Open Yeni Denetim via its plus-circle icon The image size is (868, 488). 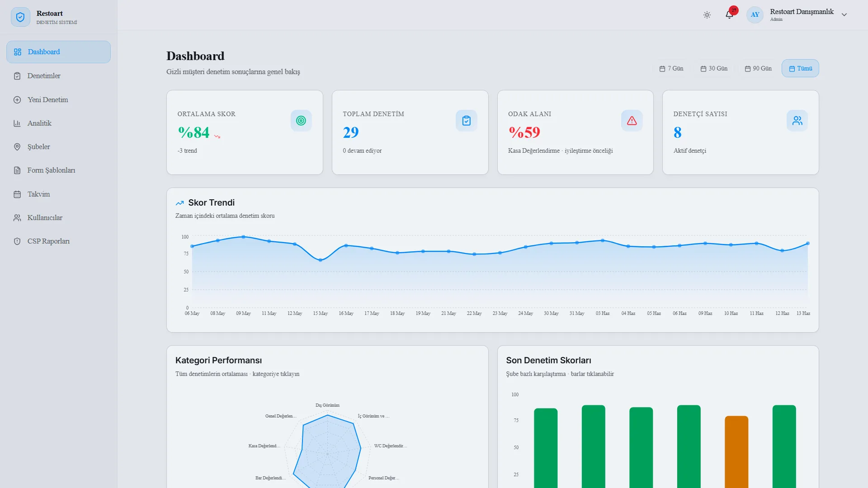point(17,100)
